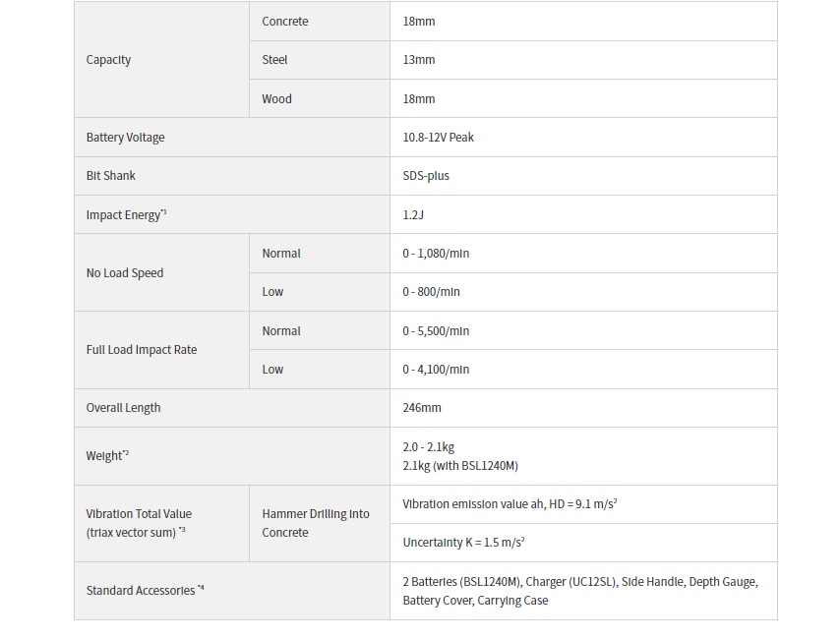Viewport: 840px width, 639px height.
Task: Select the Concrete capacity label
Action: [x=284, y=22]
